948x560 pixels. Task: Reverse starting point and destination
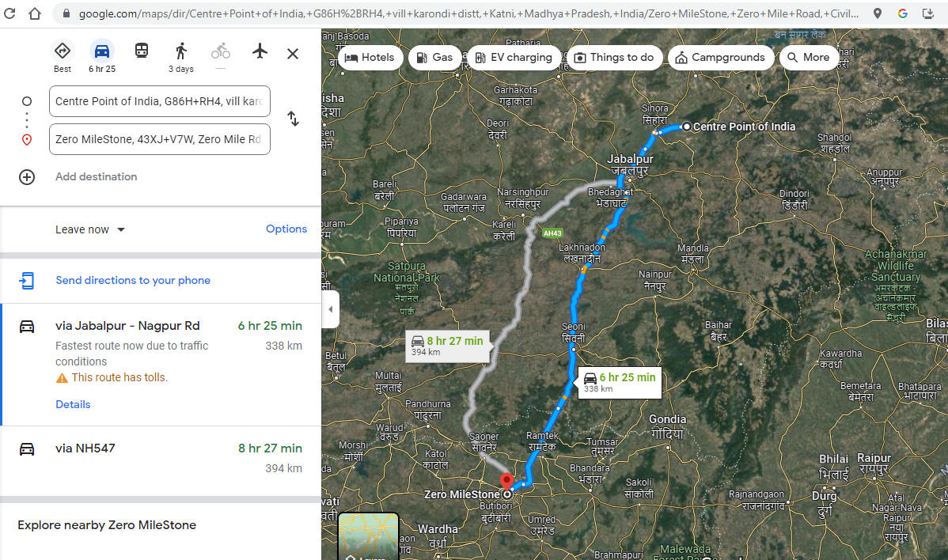pyautogui.click(x=293, y=119)
